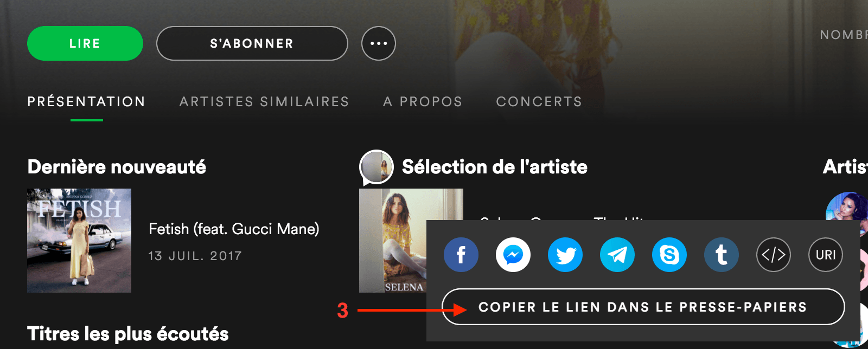
Task: Copy the Spotify URI icon
Action: 826,255
